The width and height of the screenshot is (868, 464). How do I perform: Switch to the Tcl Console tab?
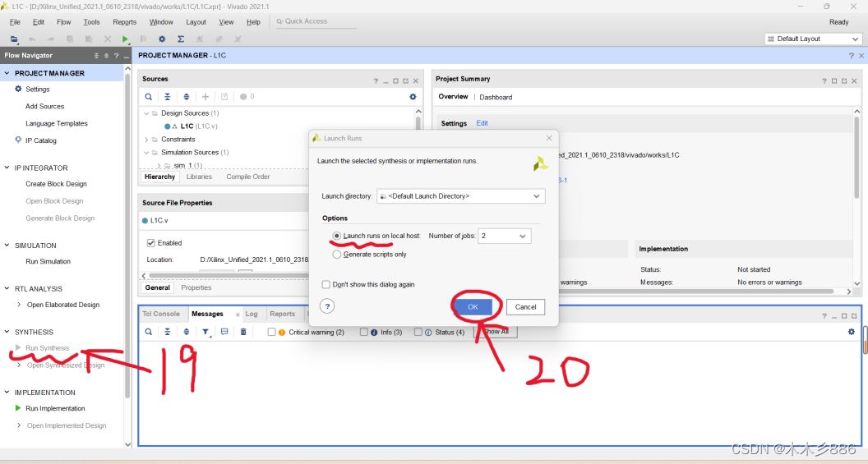pyautogui.click(x=161, y=314)
